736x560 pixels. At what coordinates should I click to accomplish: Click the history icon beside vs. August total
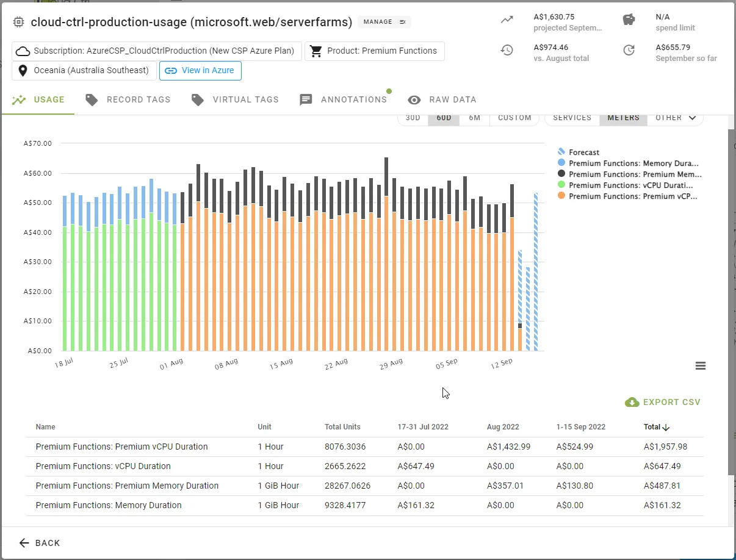coord(507,50)
